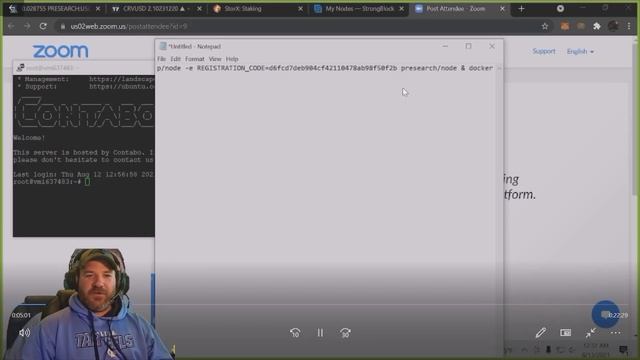This screenshot has height=360, width=640.
Task: Open the browser profile avatar
Action: (613, 26)
